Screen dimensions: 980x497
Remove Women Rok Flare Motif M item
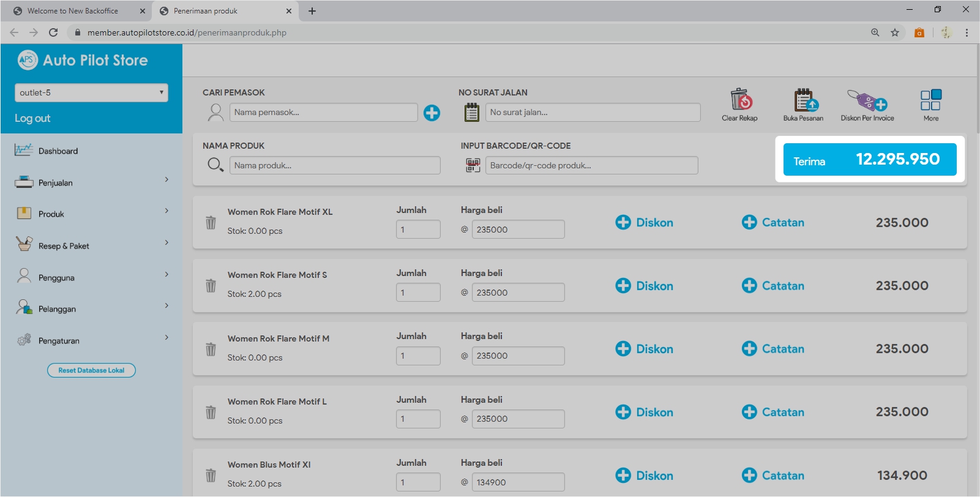[x=211, y=349]
